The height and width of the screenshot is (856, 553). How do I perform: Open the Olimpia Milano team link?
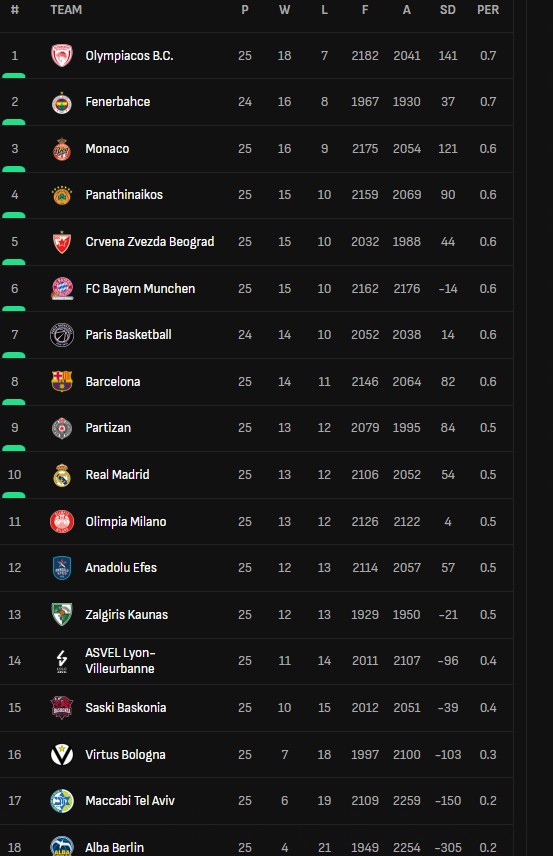[x=126, y=521]
